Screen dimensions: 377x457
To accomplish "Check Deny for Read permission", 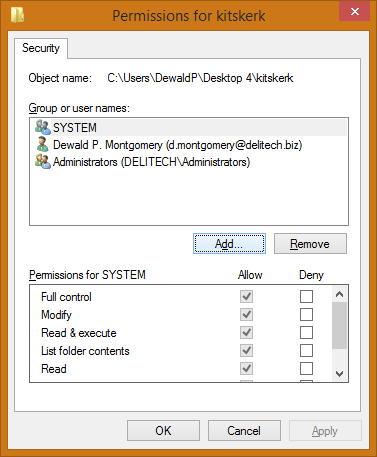I will pyautogui.click(x=306, y=368).
